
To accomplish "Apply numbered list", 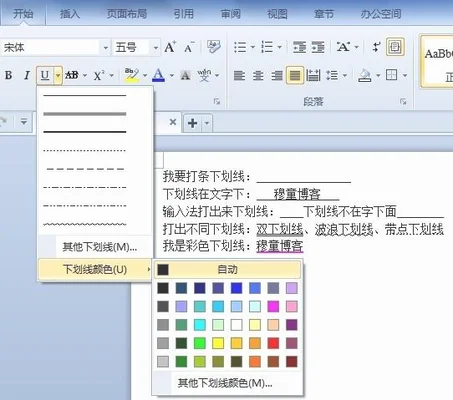I will 267,47.
